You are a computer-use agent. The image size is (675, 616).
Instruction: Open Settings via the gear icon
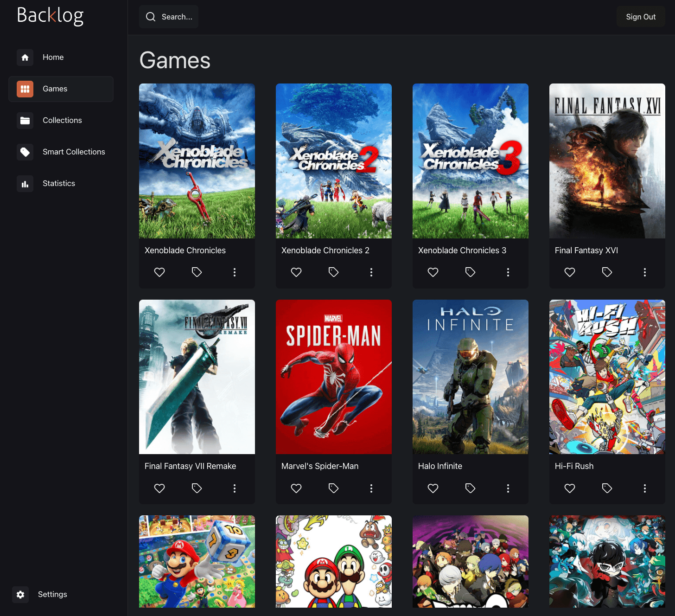(20, 594)
